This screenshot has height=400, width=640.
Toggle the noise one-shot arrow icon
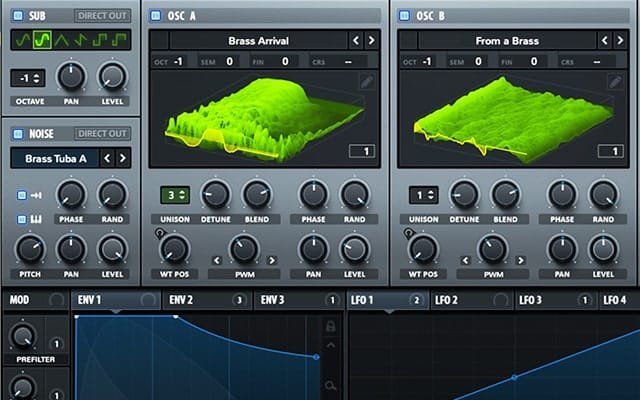tap(36, 196)
